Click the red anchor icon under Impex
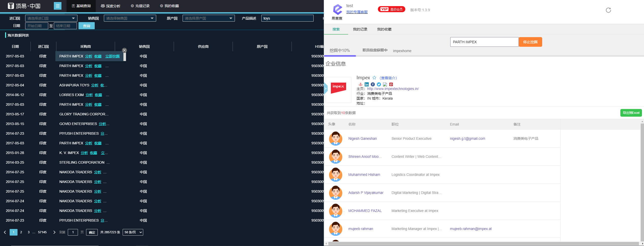This screenshot has height=246, width=644. [x=360, y=84]
